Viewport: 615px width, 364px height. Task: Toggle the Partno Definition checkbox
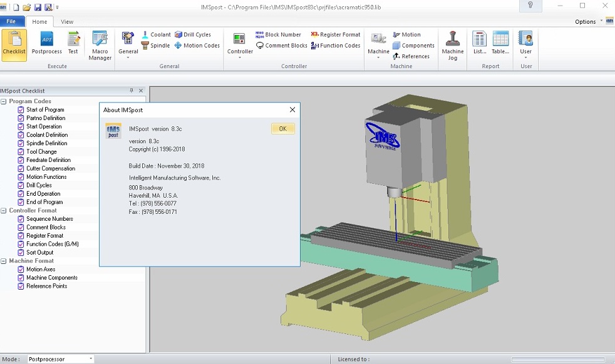[x=21, y=118]
